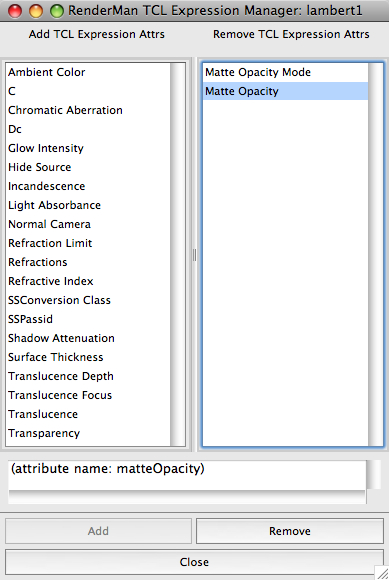Screen dimensions: 389x580
Task: Click the description box scrollbar
Action: [373, 475]
